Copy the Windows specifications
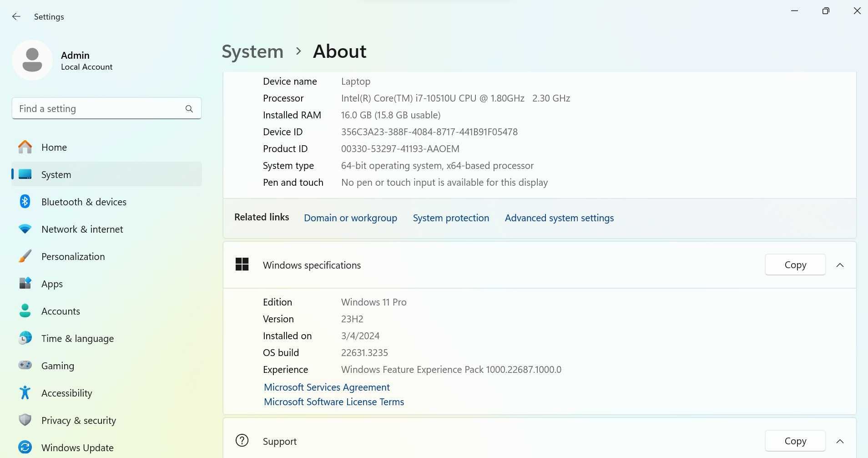 [795, 265]
